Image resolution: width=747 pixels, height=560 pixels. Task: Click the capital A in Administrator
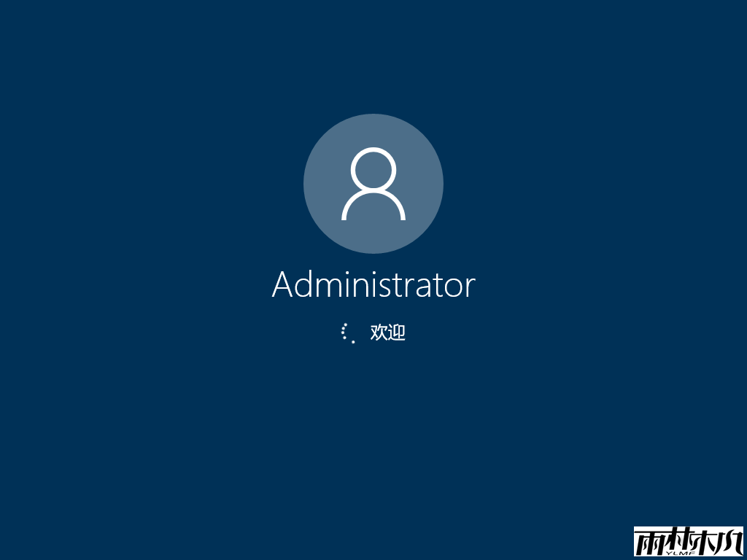(282, 284)
